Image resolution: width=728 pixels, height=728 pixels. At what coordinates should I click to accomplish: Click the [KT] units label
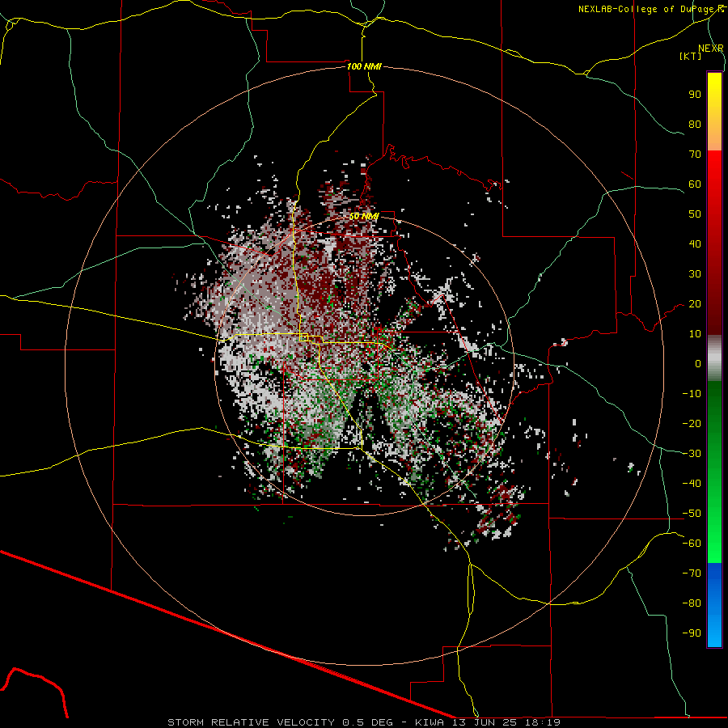click(690, 56)
